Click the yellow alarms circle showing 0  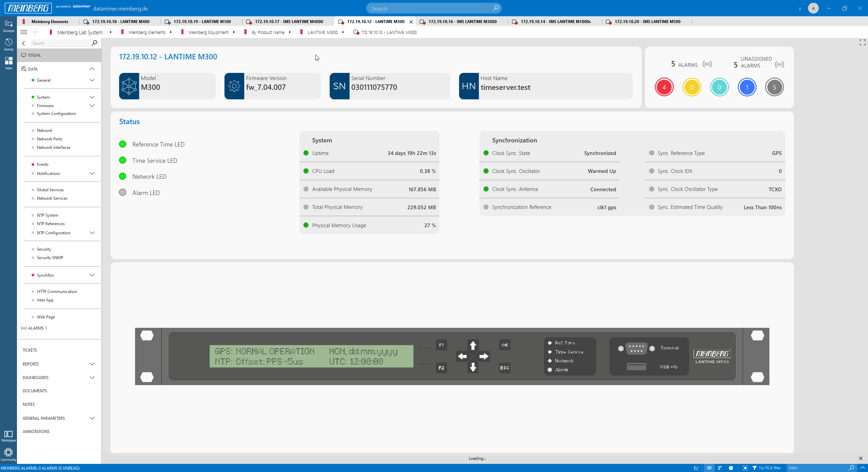coord(691,87)
